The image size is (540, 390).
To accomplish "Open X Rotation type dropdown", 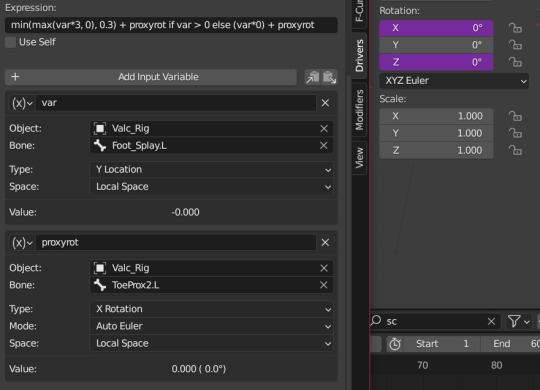I will click(x=211, y=309).
